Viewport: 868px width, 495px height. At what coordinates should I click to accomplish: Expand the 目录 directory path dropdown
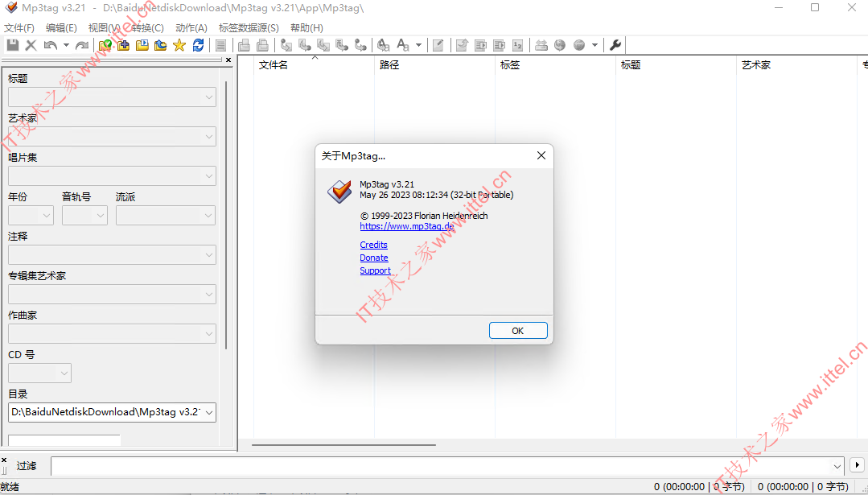click(x=208, y=412)
